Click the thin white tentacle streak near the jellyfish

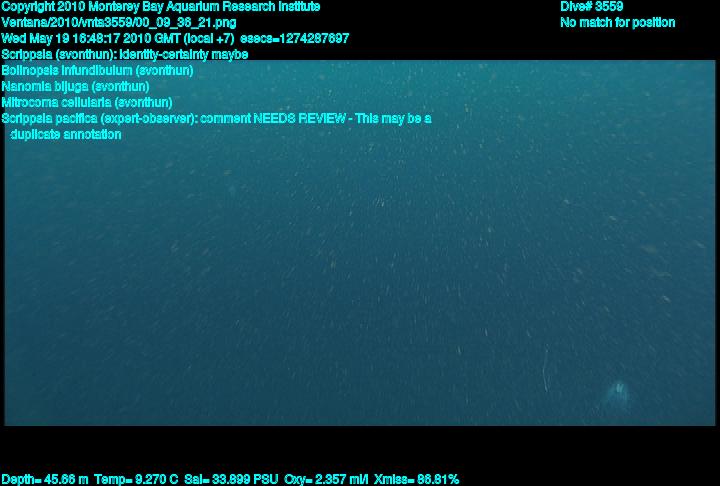(546, 370)
